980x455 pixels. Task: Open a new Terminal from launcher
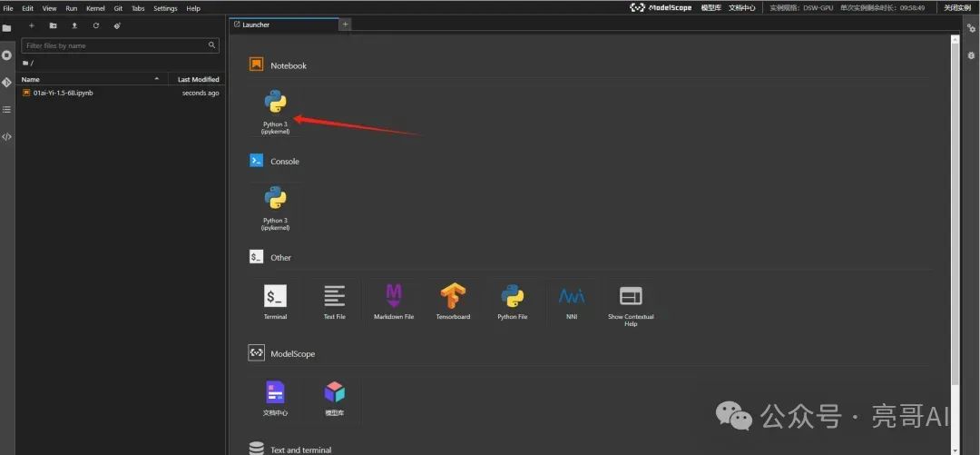276,302
